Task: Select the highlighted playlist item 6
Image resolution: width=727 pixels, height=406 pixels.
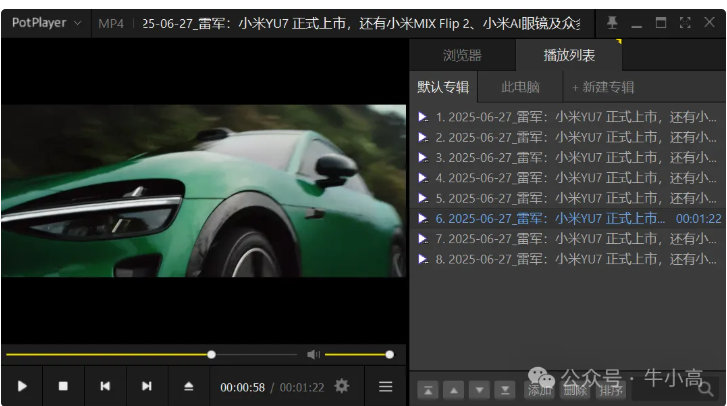Action: point(567,218)
